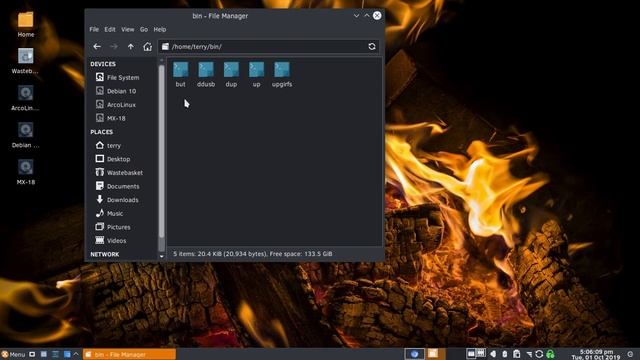640x360 pixels.
Task: Click the sidebar scrollbar down arrow
Action: click(162, 256)
